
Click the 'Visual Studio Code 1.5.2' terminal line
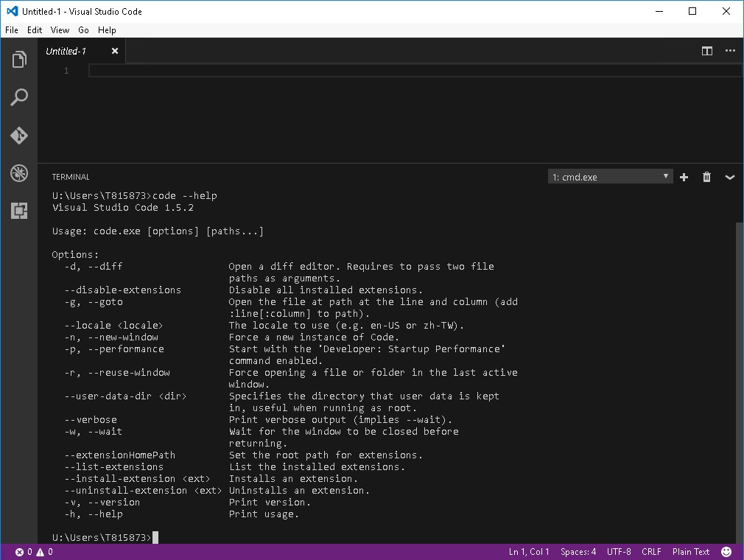coord(123,207)
